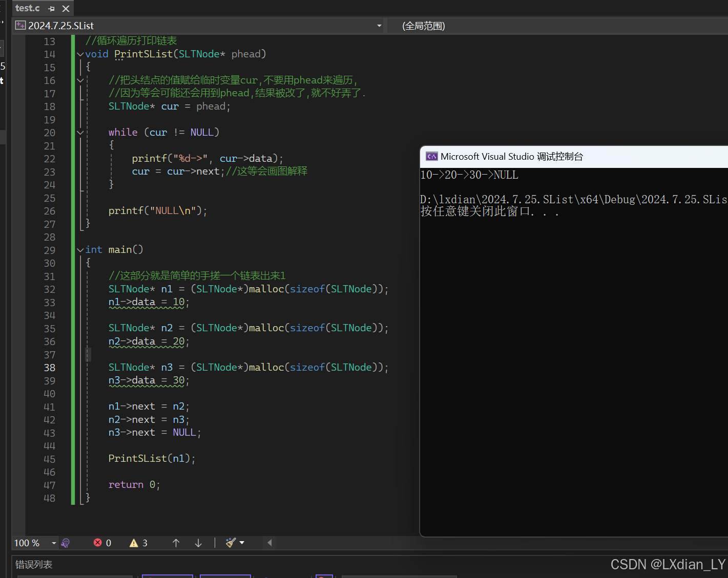Go to previous issue with up arrow
This screenshot has height=578, width=728.
click(x=176, y=543)
